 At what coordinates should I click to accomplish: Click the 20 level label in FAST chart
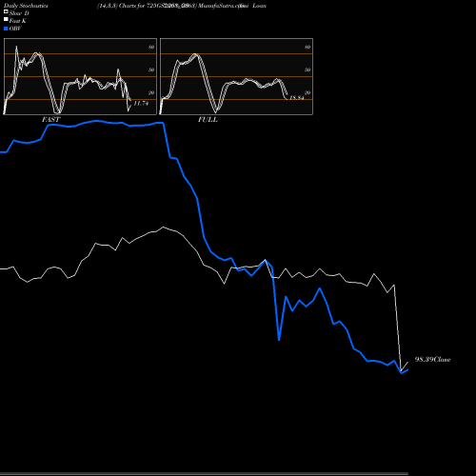(x=151, y=92)
